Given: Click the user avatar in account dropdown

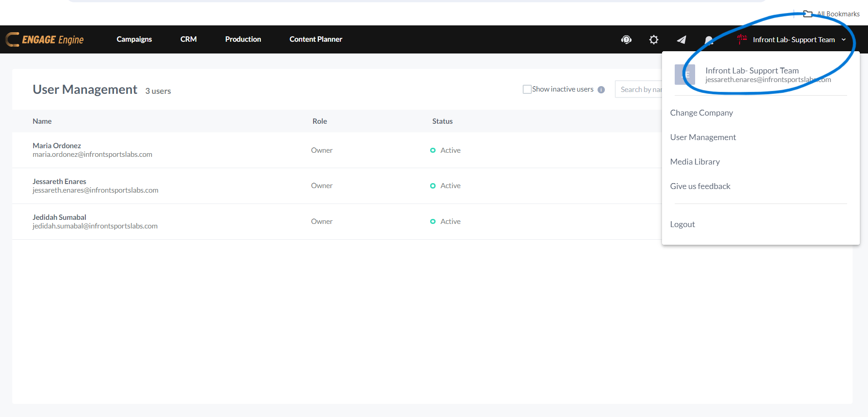Looking at the screenshot, I should [685, 75].
